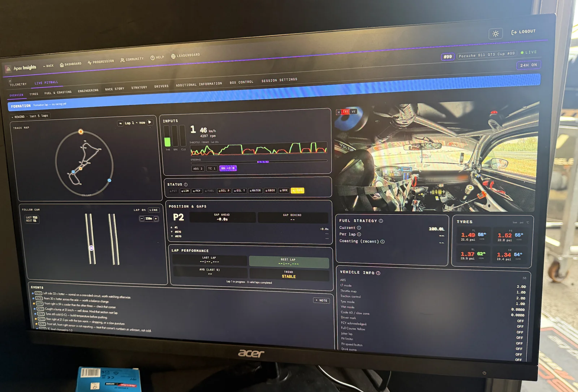Click the orange car marker on track map
This screenshot has width=578, height=392.
click(x=81, y=132)
